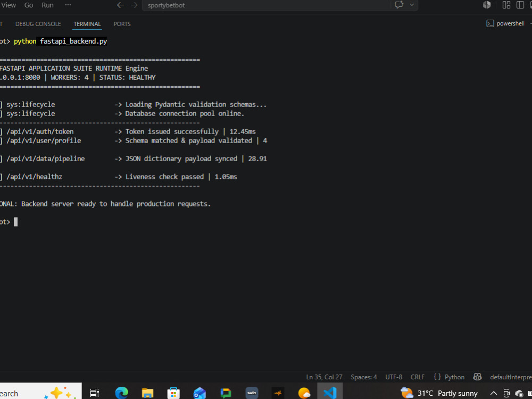Image resolution: width=532 pixels, height=399 pixels.
Task: Open the Weather app icon on taskbar
Action: (304, 393)
